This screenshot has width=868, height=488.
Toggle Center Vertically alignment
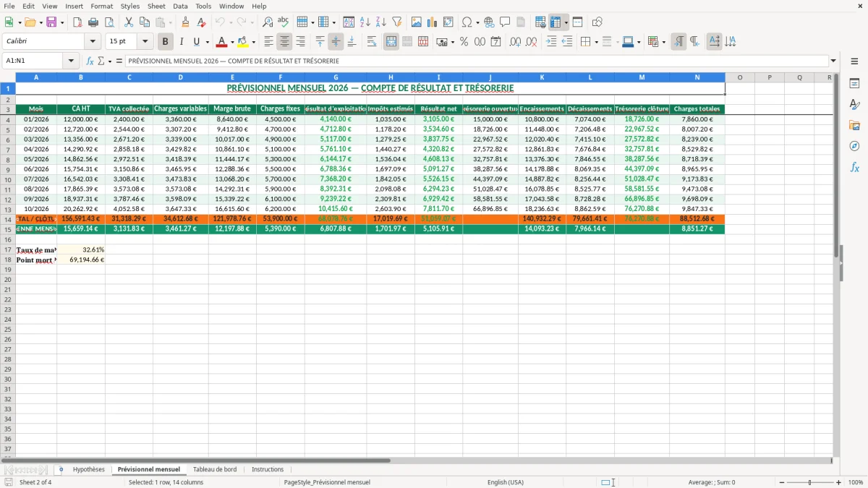[x=336, y=42]
